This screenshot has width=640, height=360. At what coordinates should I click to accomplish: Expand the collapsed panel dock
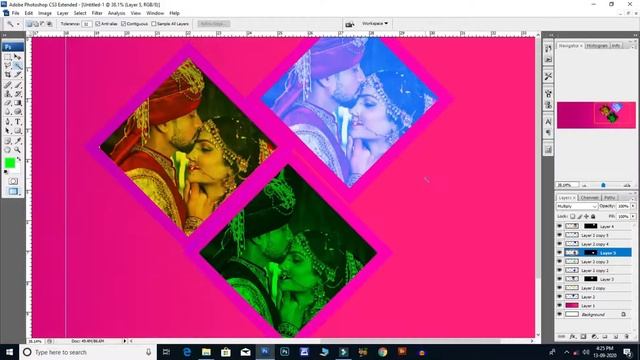[x=551, y=36]
